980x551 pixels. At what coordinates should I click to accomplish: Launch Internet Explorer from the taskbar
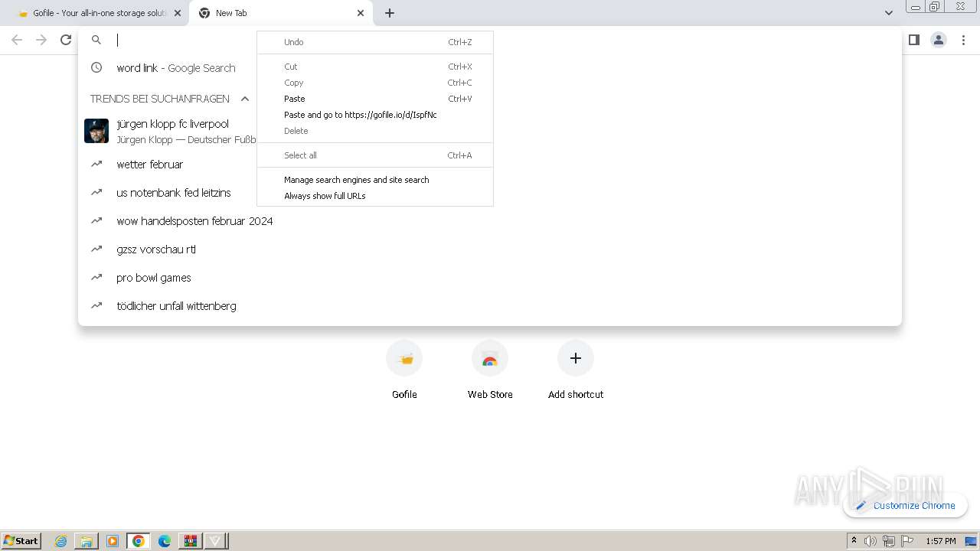tap(60, 541)
